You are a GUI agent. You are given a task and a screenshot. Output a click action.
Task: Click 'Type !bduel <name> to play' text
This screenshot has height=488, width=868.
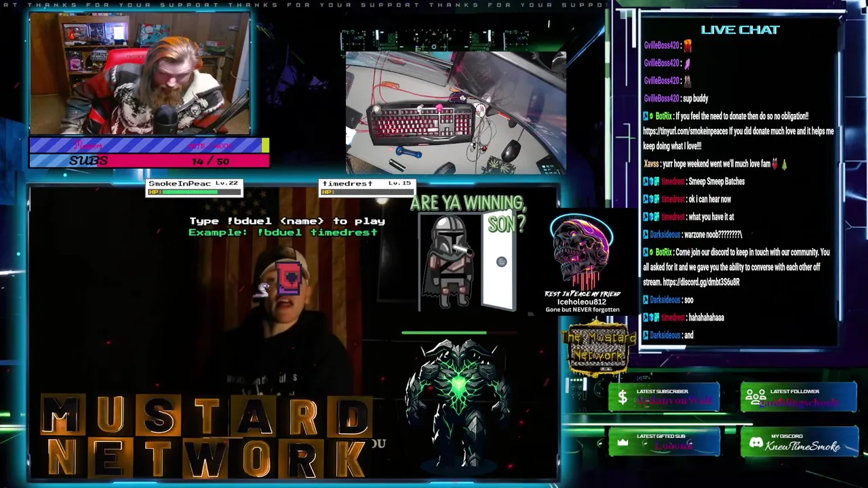click(x=287, y=221)
